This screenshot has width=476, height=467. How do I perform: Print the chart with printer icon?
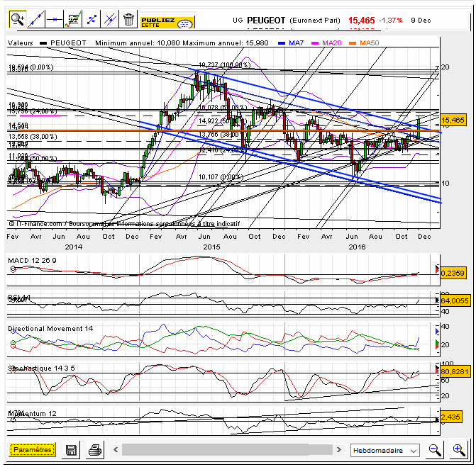[95, 450]
